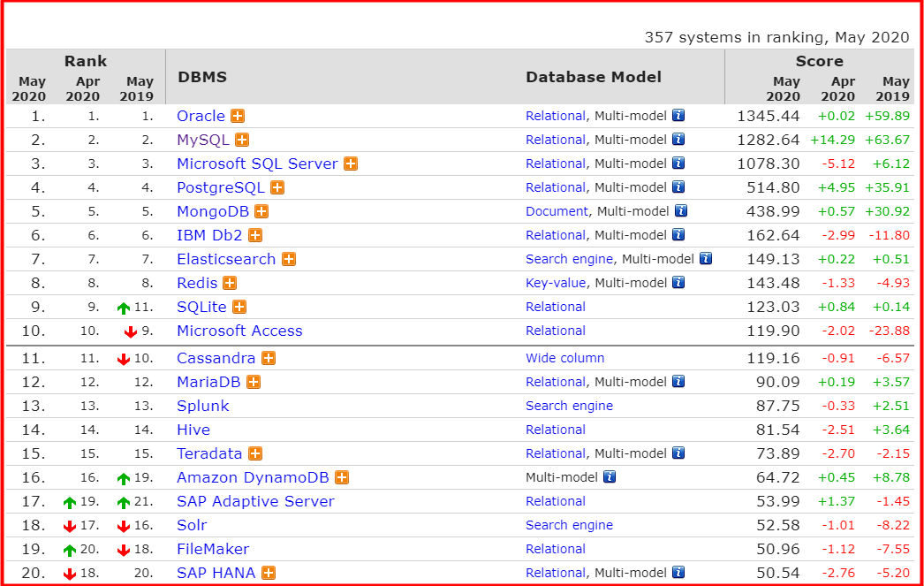This screenshot has height=586, width=924.
Task: Click Relational link in Hive row
Action: (556, 430)
